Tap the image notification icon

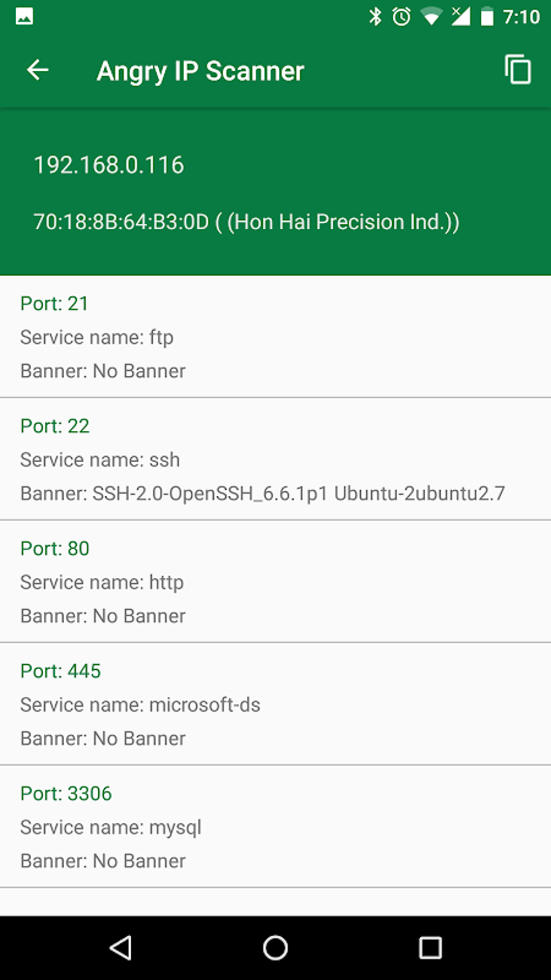(x=24, y=17)
